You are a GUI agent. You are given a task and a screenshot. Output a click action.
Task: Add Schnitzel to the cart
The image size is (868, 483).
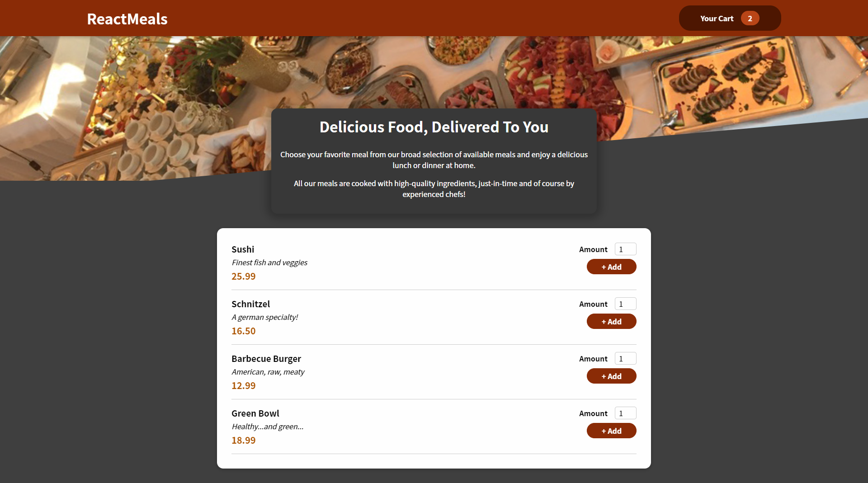(611, 321)
